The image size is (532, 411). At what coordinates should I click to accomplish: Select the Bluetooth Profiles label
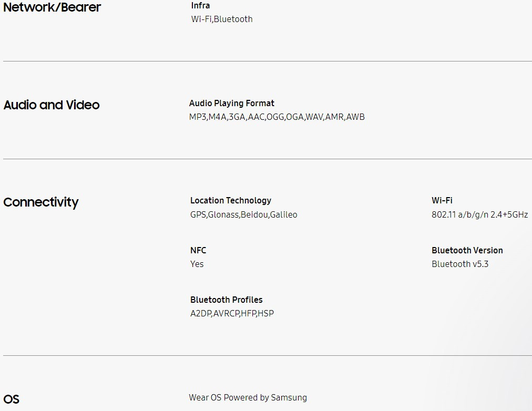(x=226, y=300)
